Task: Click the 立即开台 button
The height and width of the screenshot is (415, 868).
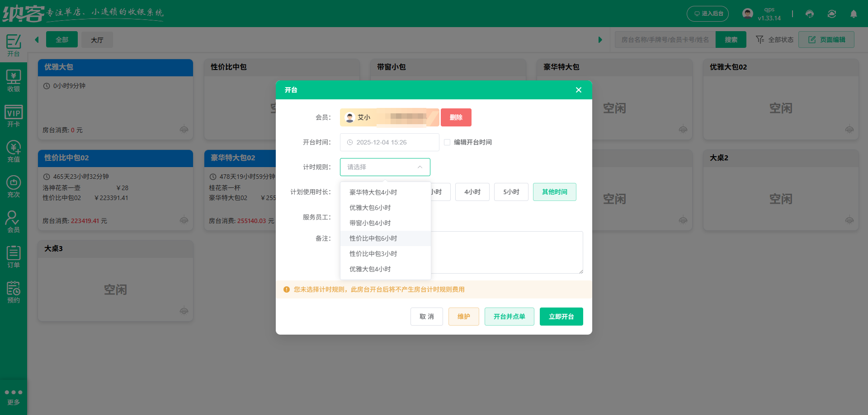Action: click(x=561, y=316)
